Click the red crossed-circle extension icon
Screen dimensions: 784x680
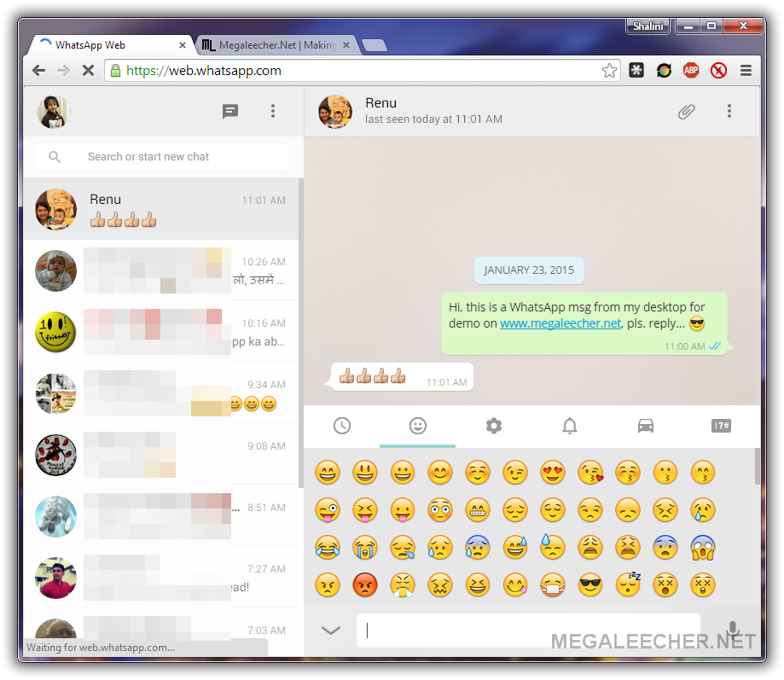pyautogui.click(x=718, y=71)
